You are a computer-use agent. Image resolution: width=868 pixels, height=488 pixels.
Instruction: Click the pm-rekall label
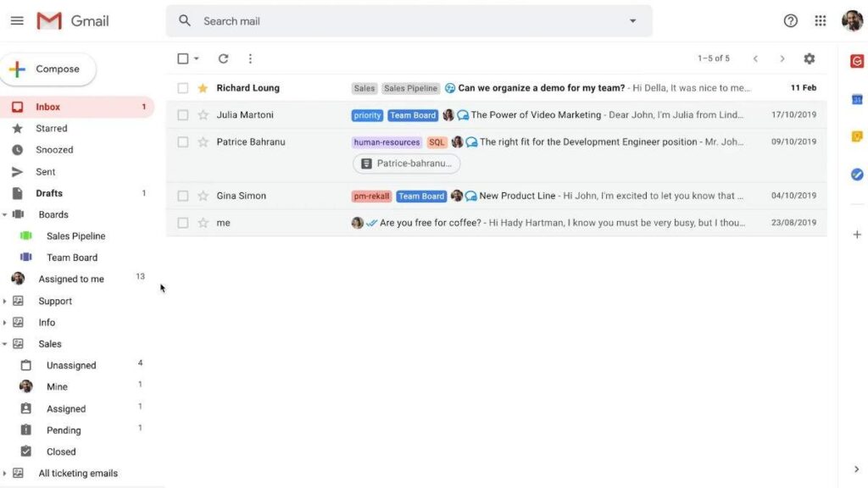[x=371, y=196]
